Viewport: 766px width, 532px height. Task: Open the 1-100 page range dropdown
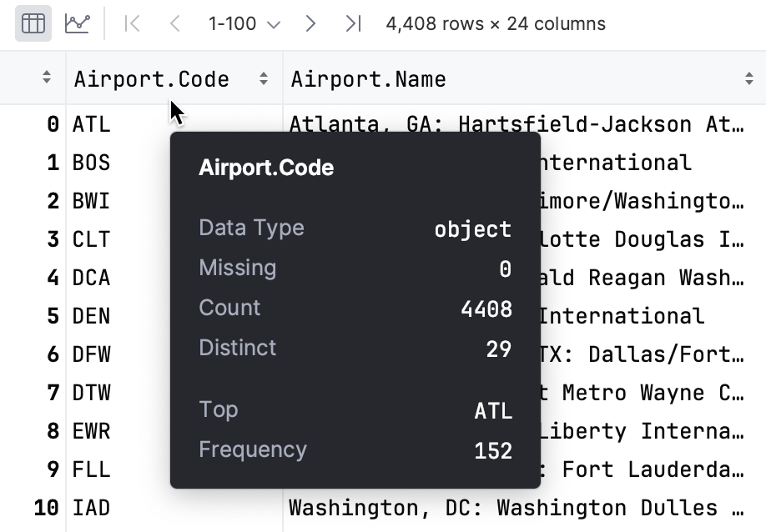click(244, 23)
